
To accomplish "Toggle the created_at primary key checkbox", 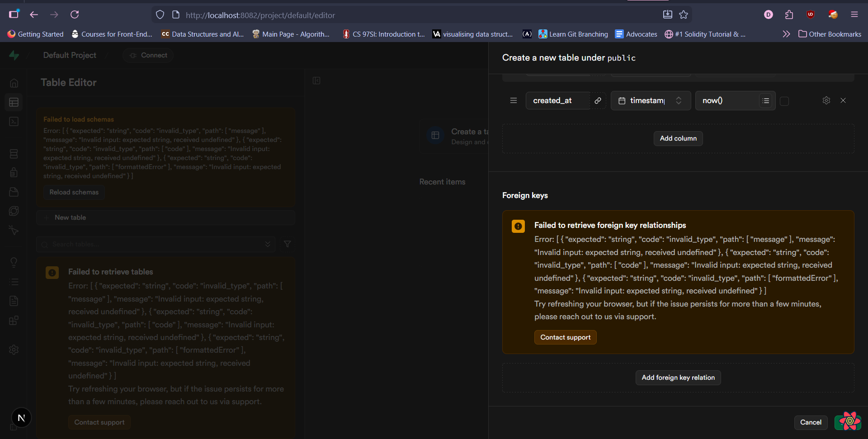I will click(x=784, y=101).
